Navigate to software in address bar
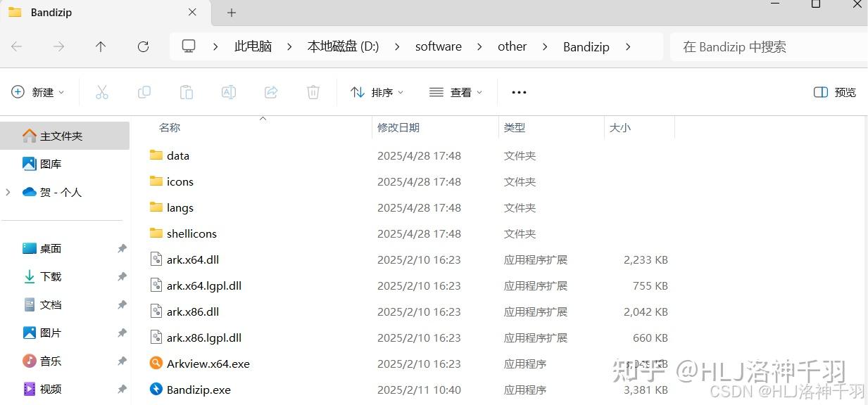 point(439,46)
